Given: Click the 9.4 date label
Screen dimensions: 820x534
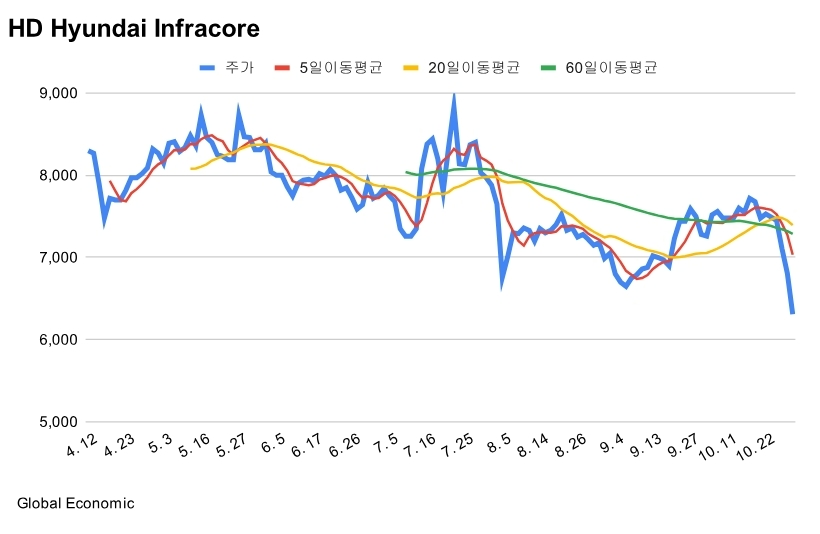Looking at the screenshot, I should pos(611,444).
